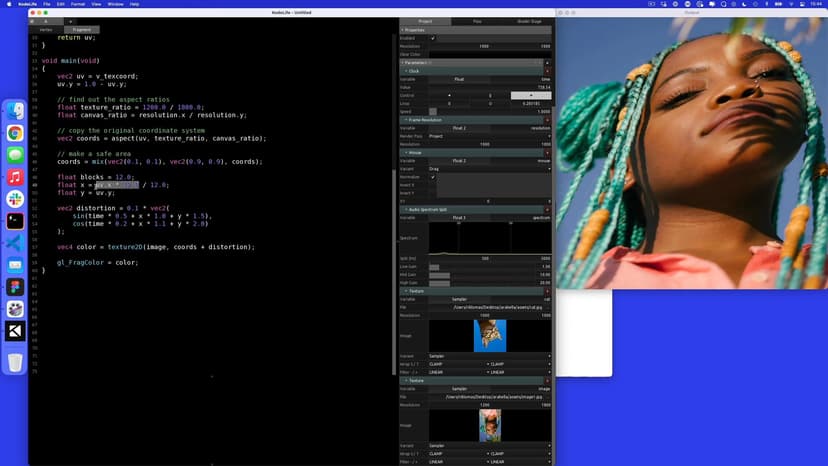Open the Trash in dock
The width and height of the screenshot is (828, 466).
(16, 362)
